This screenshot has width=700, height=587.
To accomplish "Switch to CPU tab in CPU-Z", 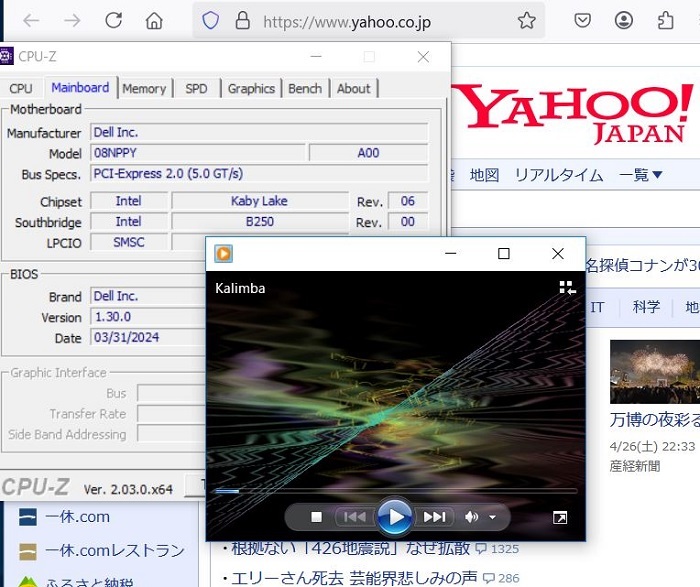I will coord(21,88).
